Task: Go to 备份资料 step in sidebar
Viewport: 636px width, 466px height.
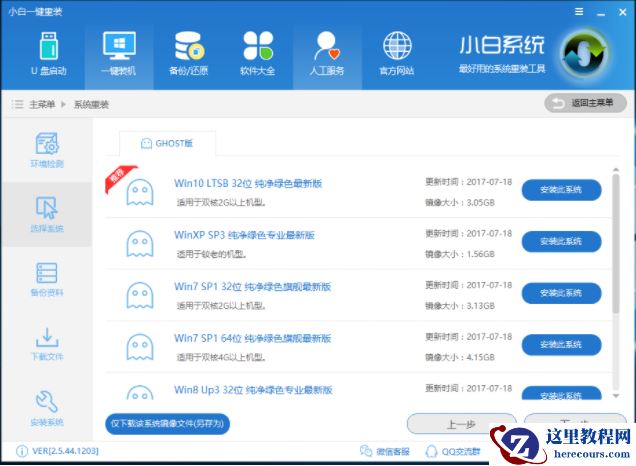Action: pyautogui.click(x=47, y=279)
